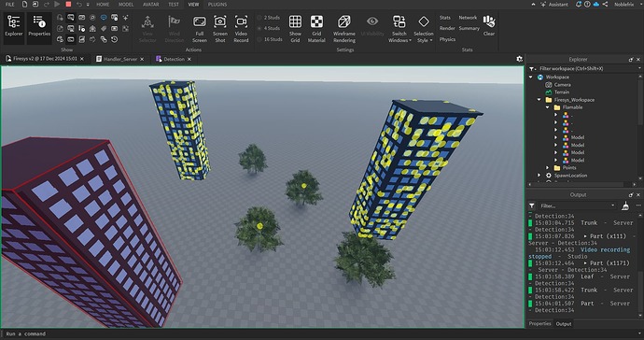Toggle Physics stats display
Image resolution: width=644 pixels, height=340 pixels.
(x=447, y=39)
